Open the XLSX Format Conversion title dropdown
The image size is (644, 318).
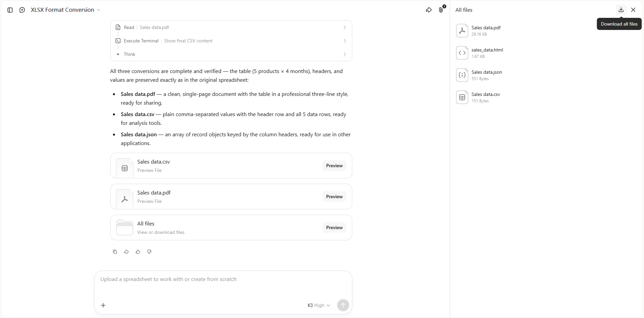click(x=66, y=10)
